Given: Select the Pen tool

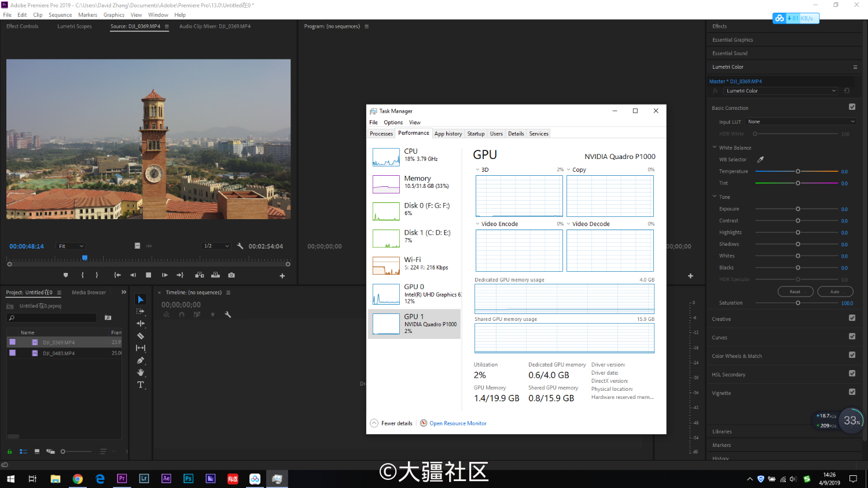Looking at the screenshot, I should (141, 360).
